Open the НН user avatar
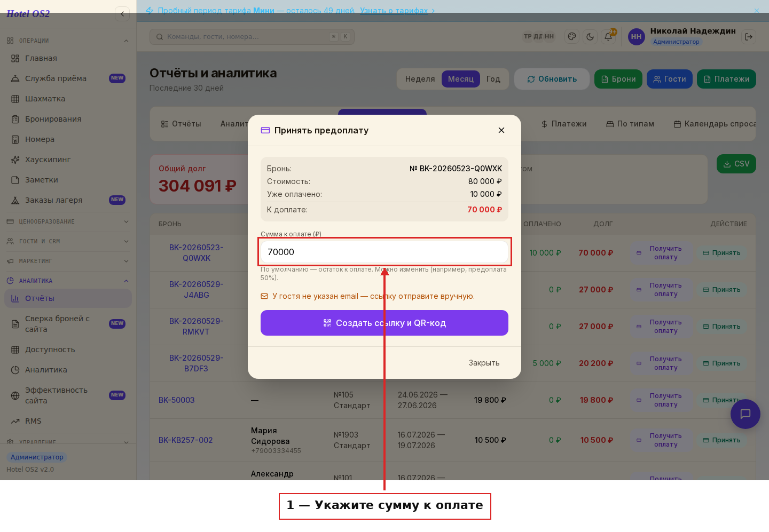769x532 pixels. 636,36
